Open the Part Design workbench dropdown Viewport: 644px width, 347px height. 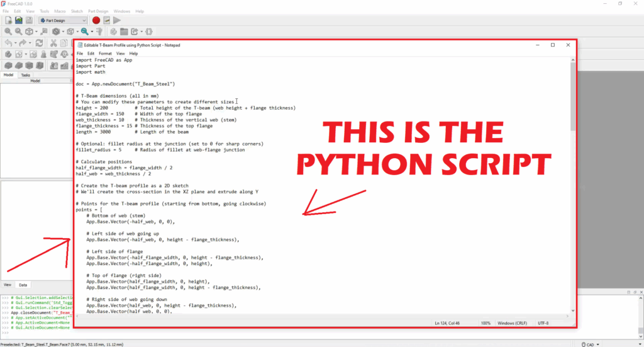63,20
